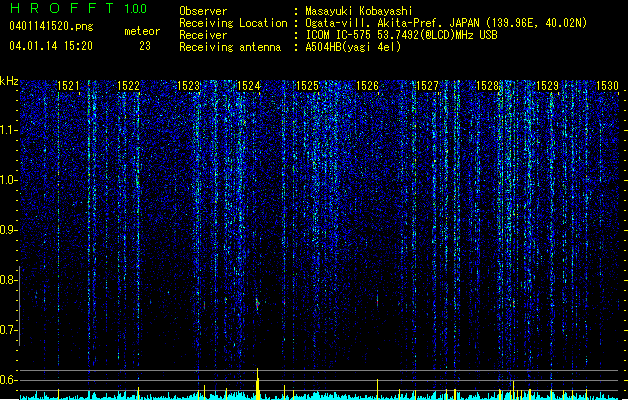Click the 1528 time marker

click(x=487, y=86)
